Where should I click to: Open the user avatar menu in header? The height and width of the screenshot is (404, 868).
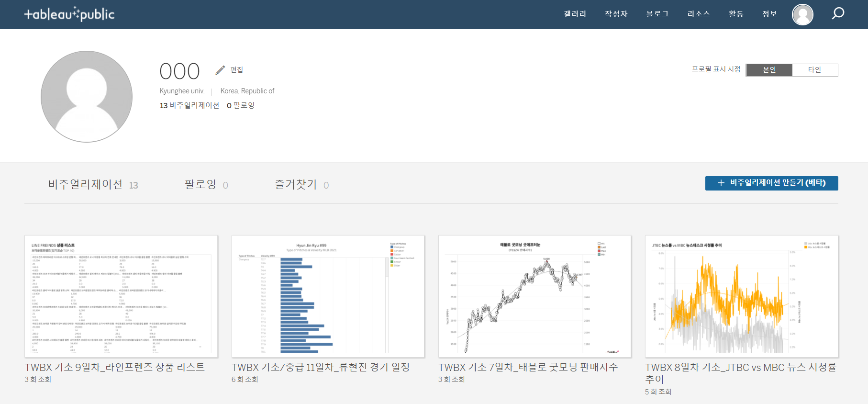coord(802,14)
